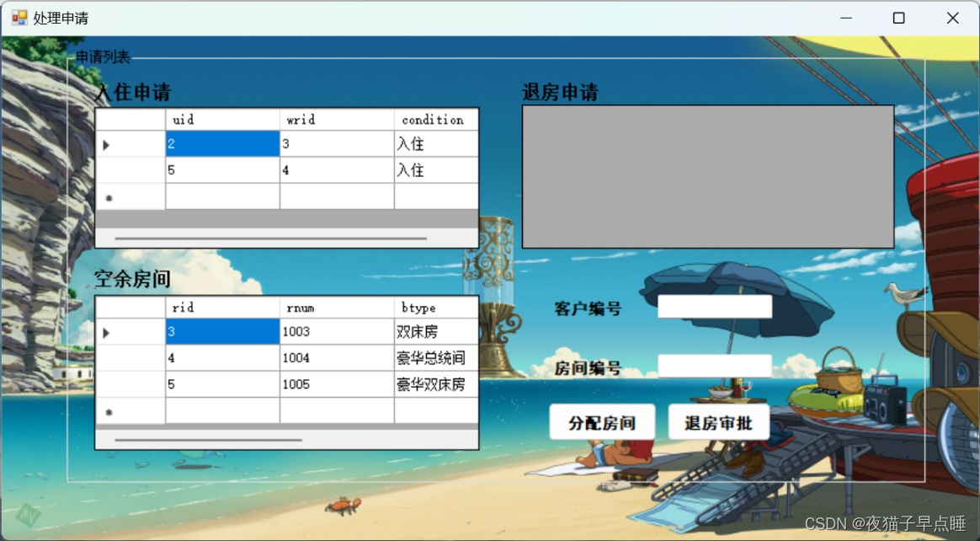This screenshot has width=980, height=541.
Task: Click horizontal scrollbar of 空余房间 grid
Action: point(287,439)
